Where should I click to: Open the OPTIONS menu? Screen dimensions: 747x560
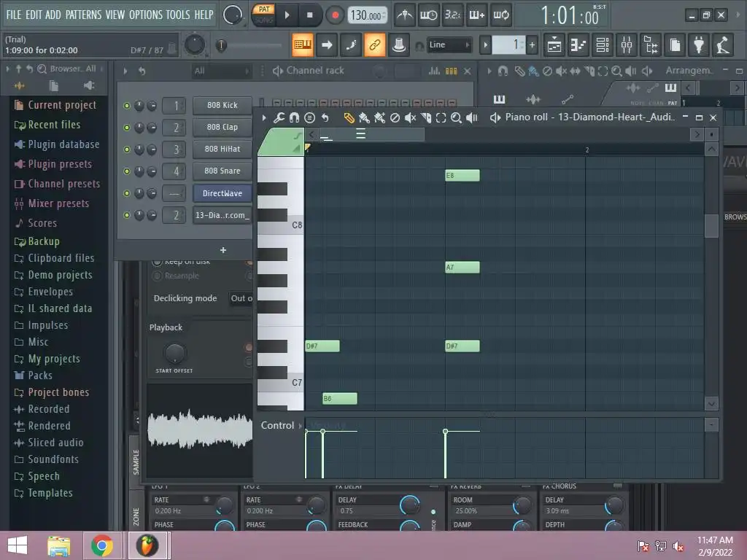point(146,15)
